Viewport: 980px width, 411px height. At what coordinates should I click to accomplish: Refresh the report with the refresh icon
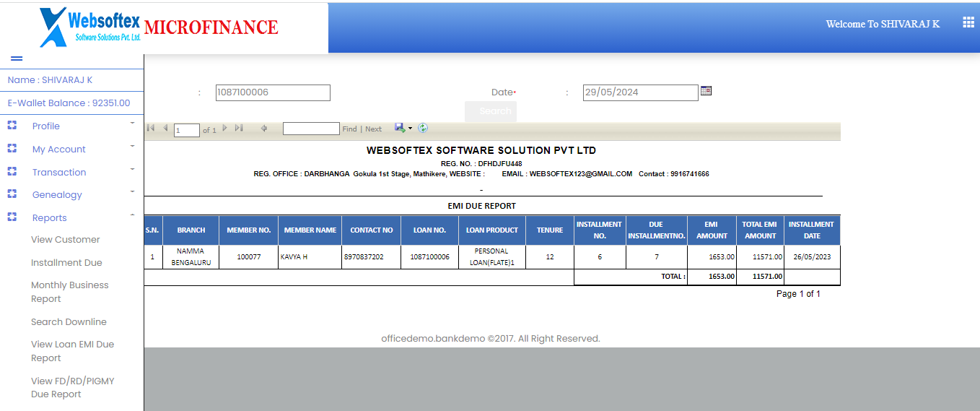pyautogui.click(x=423, y=128)
